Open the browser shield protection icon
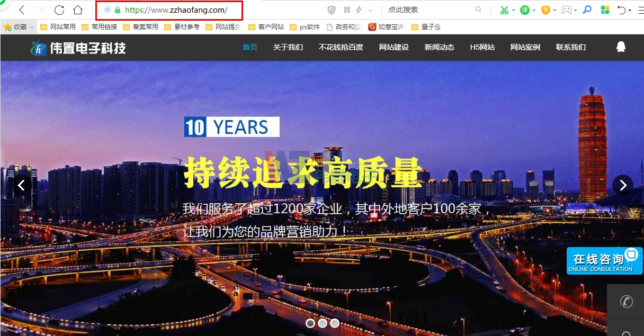The width and height of the screenshot is (644, 336). point(332,10)
